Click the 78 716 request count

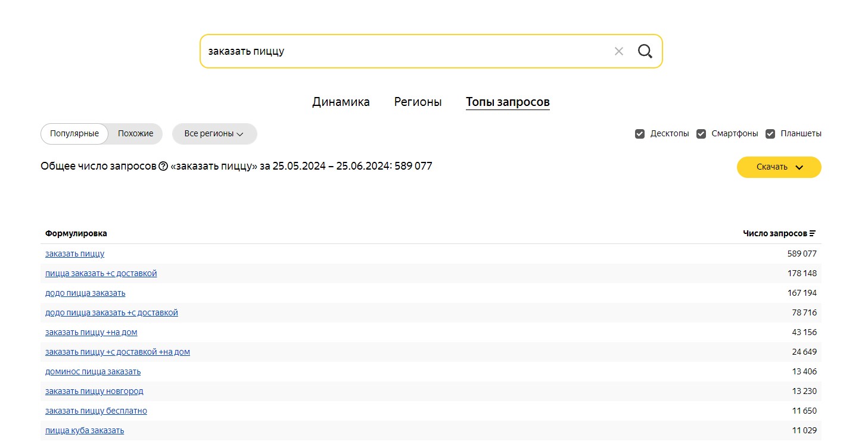tap(804, 312)
